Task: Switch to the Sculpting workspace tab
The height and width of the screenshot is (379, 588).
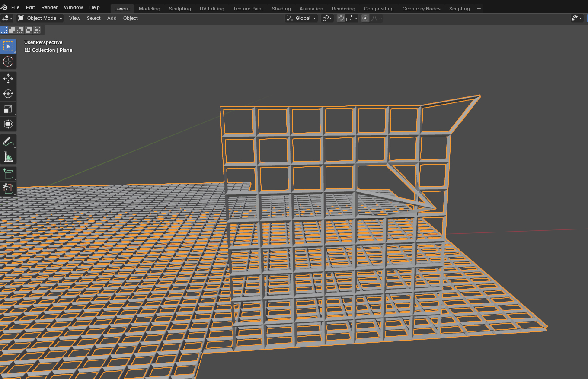Action: (x=180, y=9)
